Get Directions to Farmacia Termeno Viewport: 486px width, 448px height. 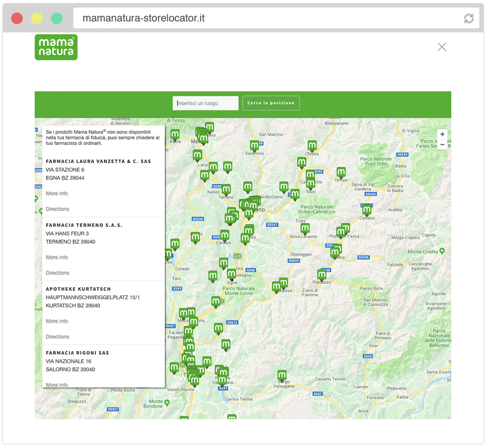(57, 273)
